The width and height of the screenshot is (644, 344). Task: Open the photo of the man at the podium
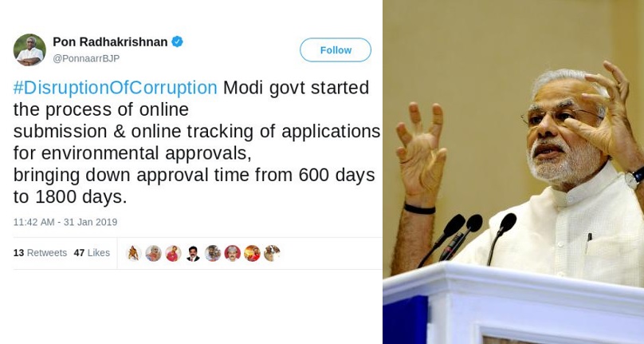513,172
